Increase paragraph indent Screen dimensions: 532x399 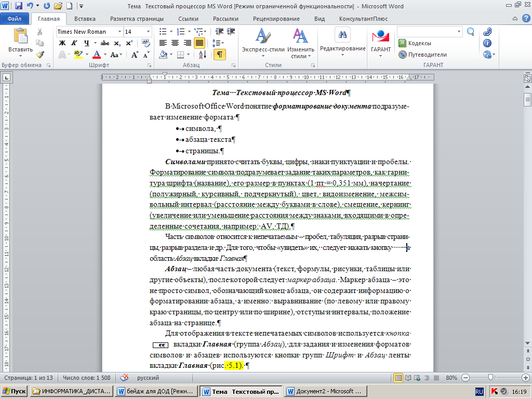point(231,32)
